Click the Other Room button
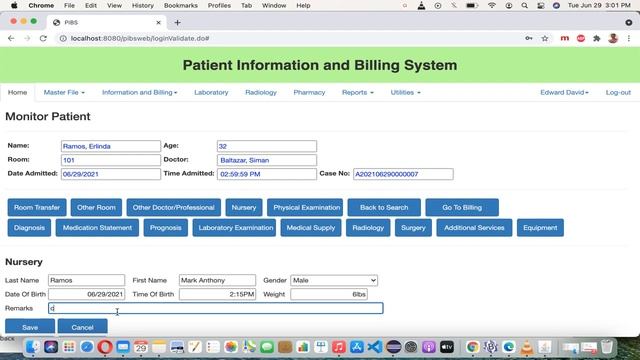Screen dimensions: 640x360 tap(96, 207)
